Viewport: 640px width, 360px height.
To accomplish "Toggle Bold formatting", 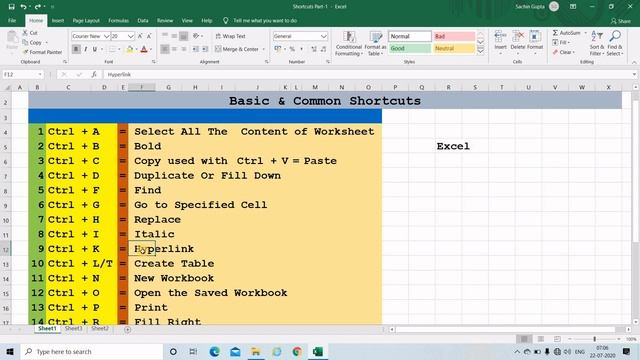I will pos(76,49).
